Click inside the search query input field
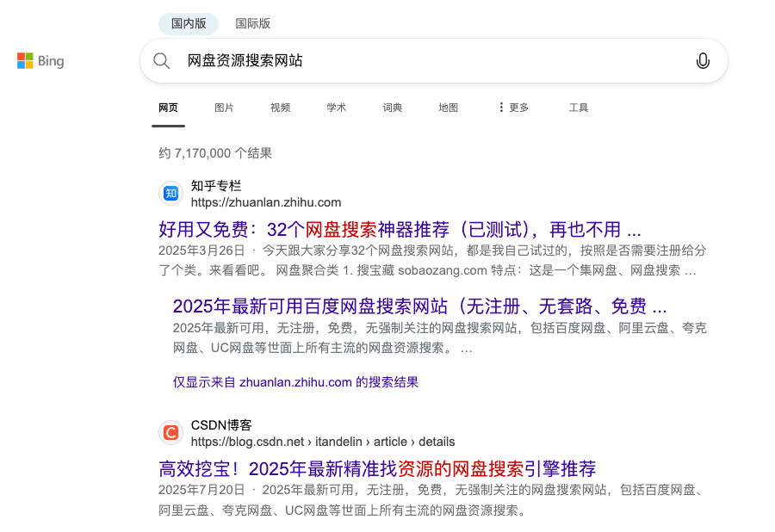This screenshot has width=775, height=532. 431,60
